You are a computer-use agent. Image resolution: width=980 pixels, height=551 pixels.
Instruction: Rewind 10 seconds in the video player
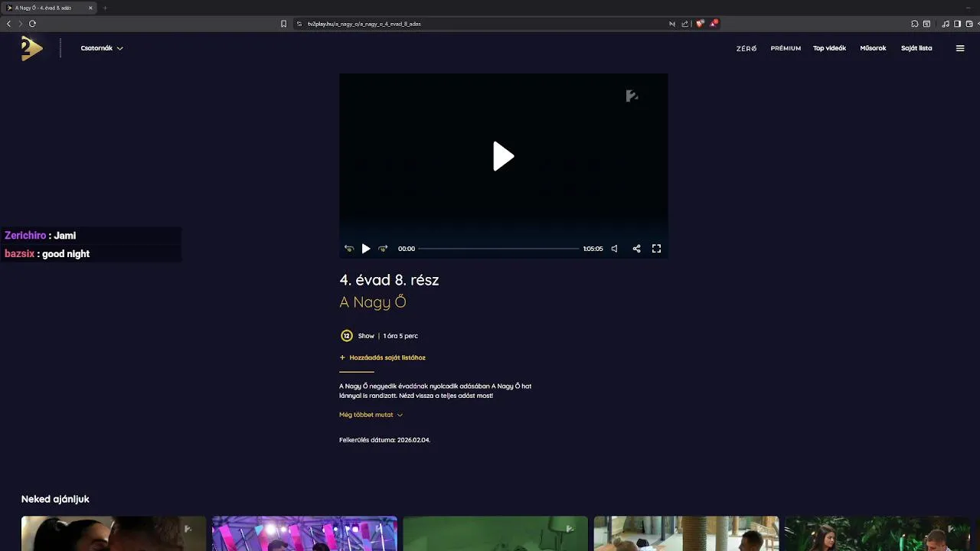[x=349, y=249]
